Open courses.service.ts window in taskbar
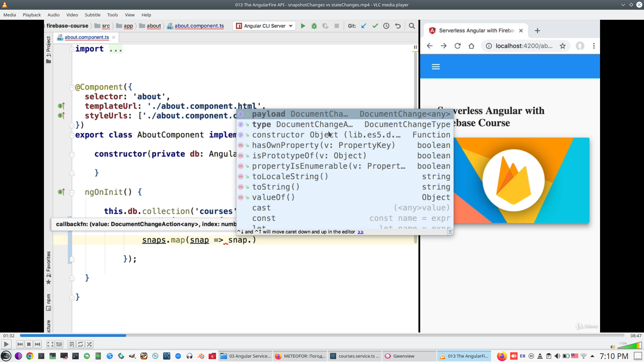Viewport: 644px width, 362px height. click(355, 356)
